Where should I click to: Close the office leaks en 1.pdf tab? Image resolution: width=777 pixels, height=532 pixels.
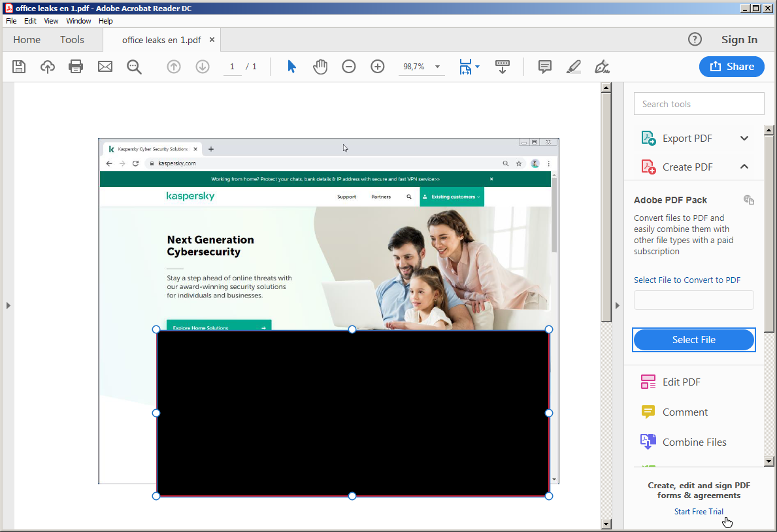click(x=212, y=40)
